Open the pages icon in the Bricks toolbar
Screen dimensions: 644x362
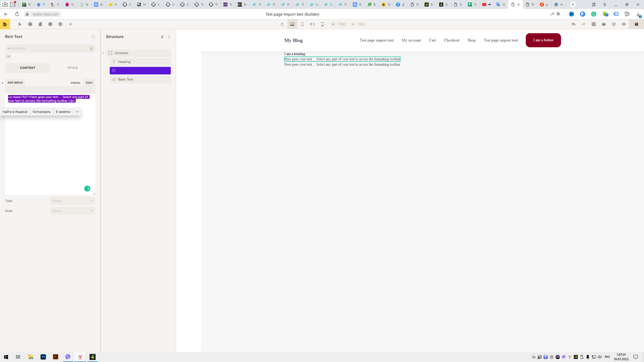click(x=40, y=24)
